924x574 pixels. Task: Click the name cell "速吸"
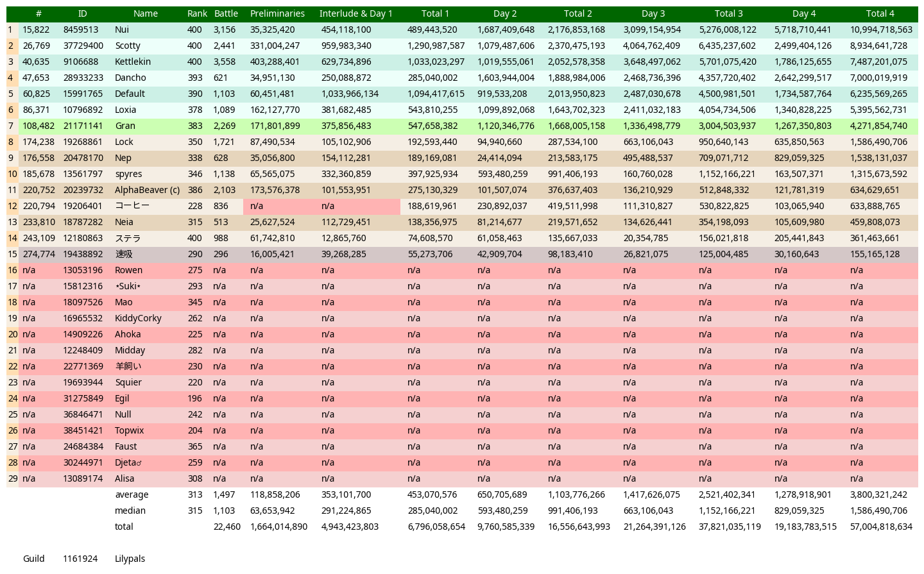[x=124, y=254]
